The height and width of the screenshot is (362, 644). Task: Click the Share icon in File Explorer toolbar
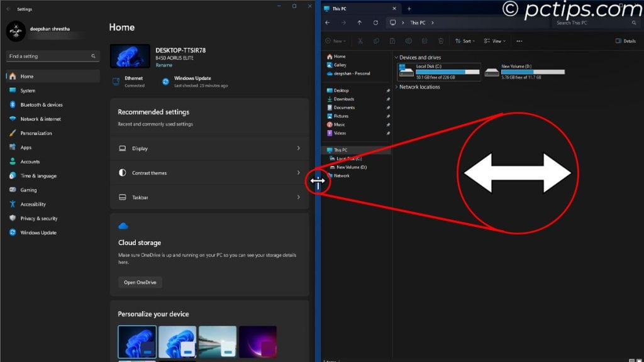point(423,41)
